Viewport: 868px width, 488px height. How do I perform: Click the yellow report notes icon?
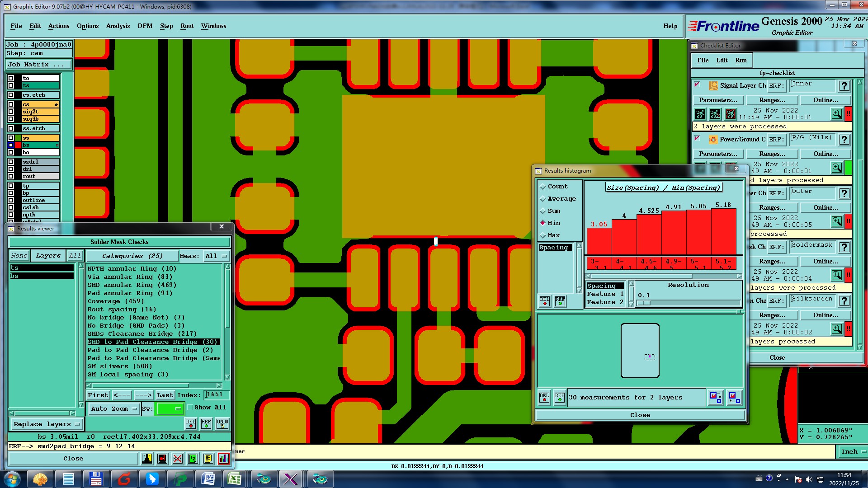(x=208, y=459)
